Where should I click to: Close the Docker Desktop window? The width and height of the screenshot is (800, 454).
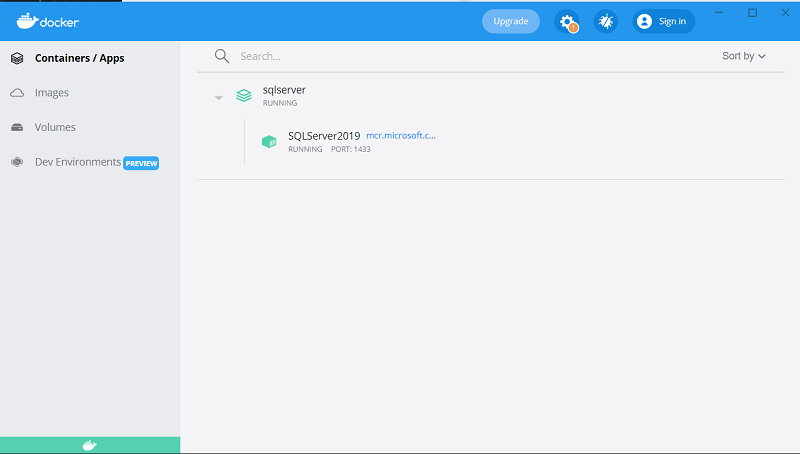(785, 13)
